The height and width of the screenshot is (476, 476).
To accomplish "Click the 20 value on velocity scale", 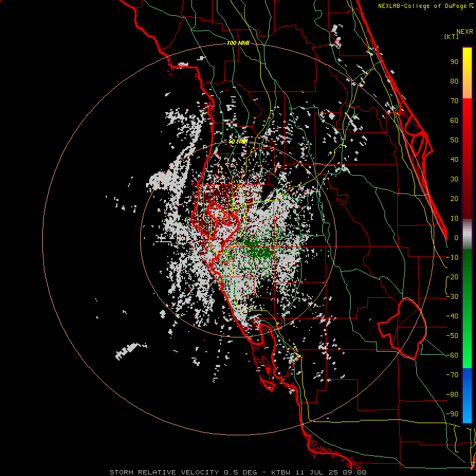I will click(x=454, y=199).
